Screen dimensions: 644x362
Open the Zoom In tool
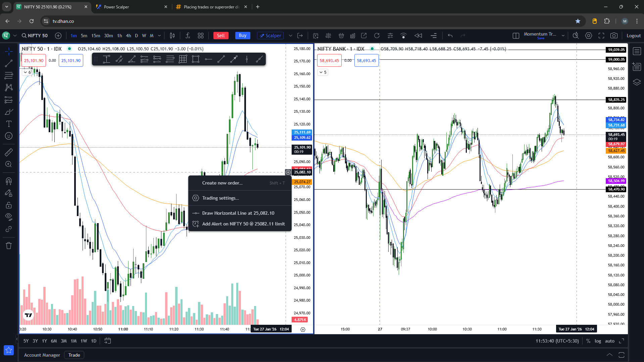[x=9, y=164]
